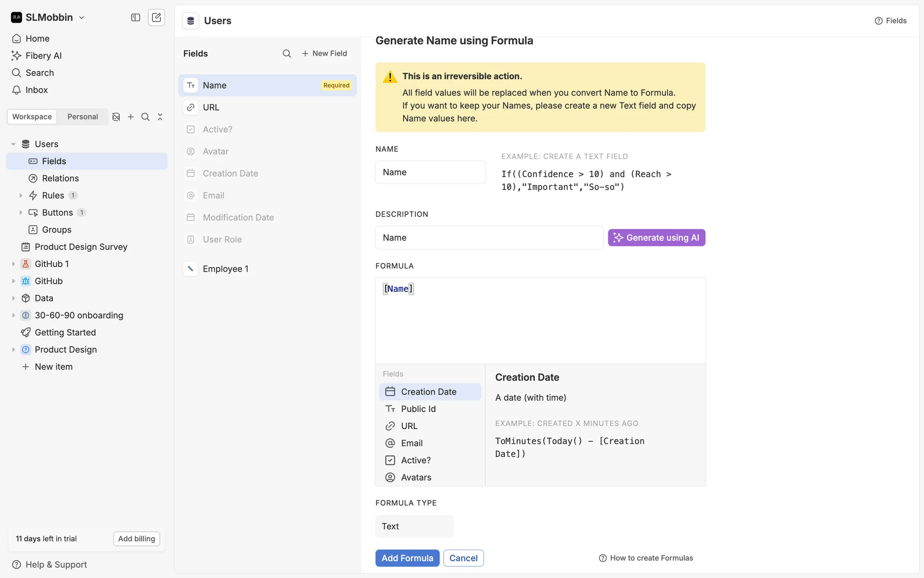Viewport: 924px width, 578px height.
Task: Click the plus icon next to workspace tabs
Action: point(131,117)
